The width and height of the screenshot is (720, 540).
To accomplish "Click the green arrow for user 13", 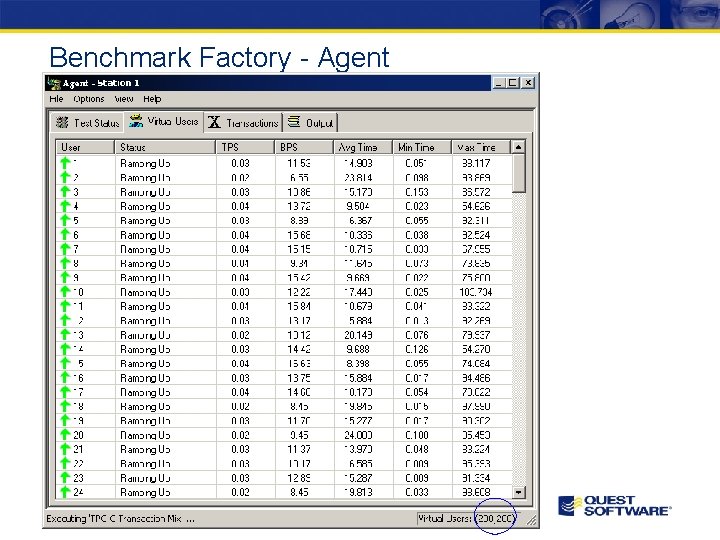I will pyautogui.click(x=65, y=335).
